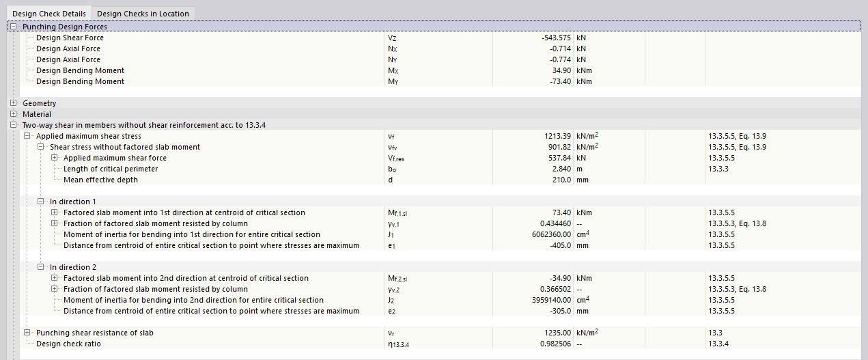The height and width of the screenshot is (360, 868).
Task: Collapse Shear stress without factored slab moment
Action: pyautogui.click(x=40, y=147)
